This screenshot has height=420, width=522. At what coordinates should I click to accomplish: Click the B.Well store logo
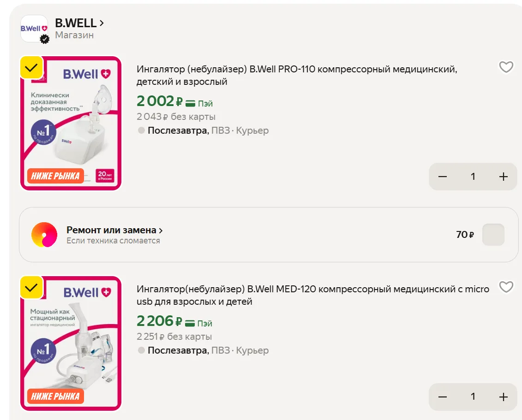pyautogui.click(x=34, y=29)
